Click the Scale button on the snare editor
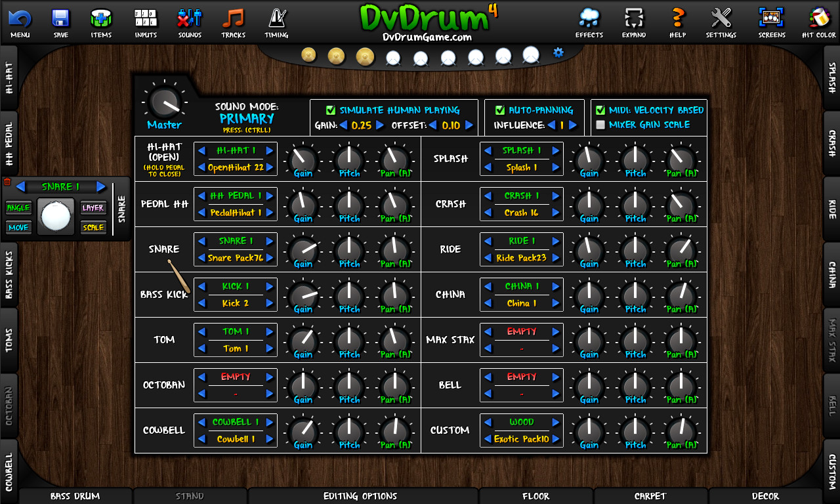 click(93, 228)
